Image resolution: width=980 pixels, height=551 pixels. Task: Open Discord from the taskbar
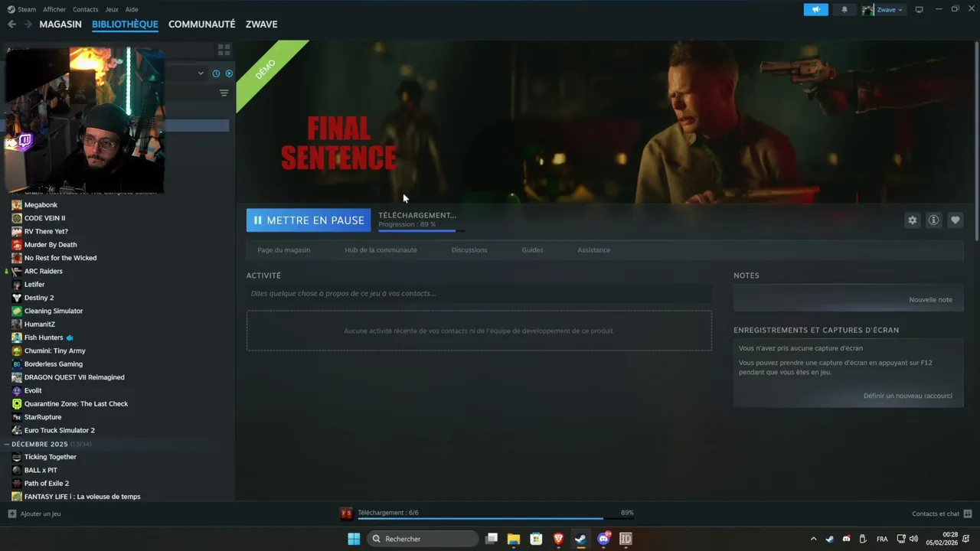pyautogui.click(x=603, y=539)
